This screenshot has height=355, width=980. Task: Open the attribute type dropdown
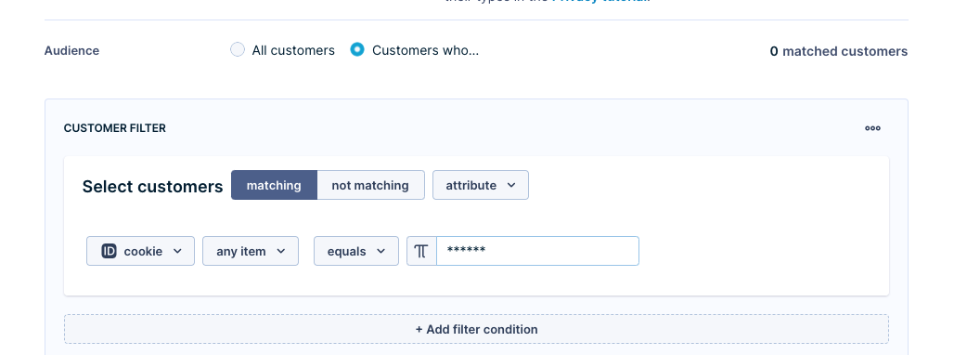(481, 185)
